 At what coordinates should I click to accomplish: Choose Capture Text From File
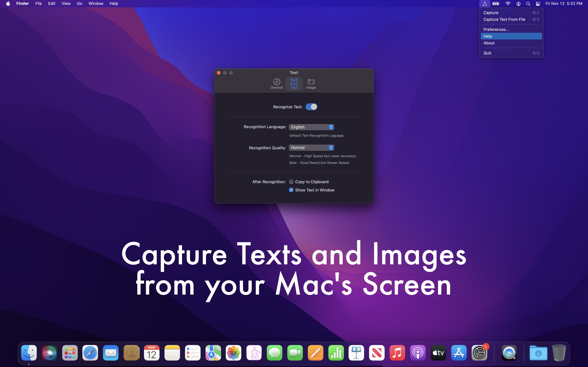[x=504, y=19]
